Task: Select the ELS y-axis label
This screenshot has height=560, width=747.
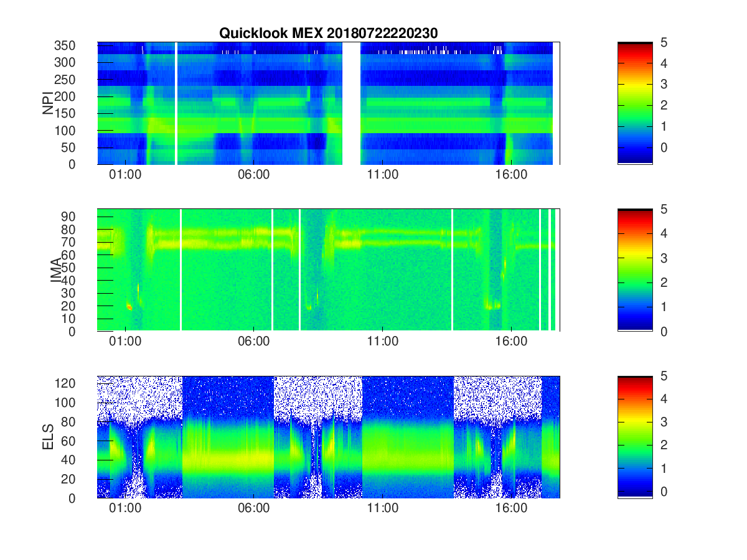Action: pyautogui.click(x=48, y=437)
